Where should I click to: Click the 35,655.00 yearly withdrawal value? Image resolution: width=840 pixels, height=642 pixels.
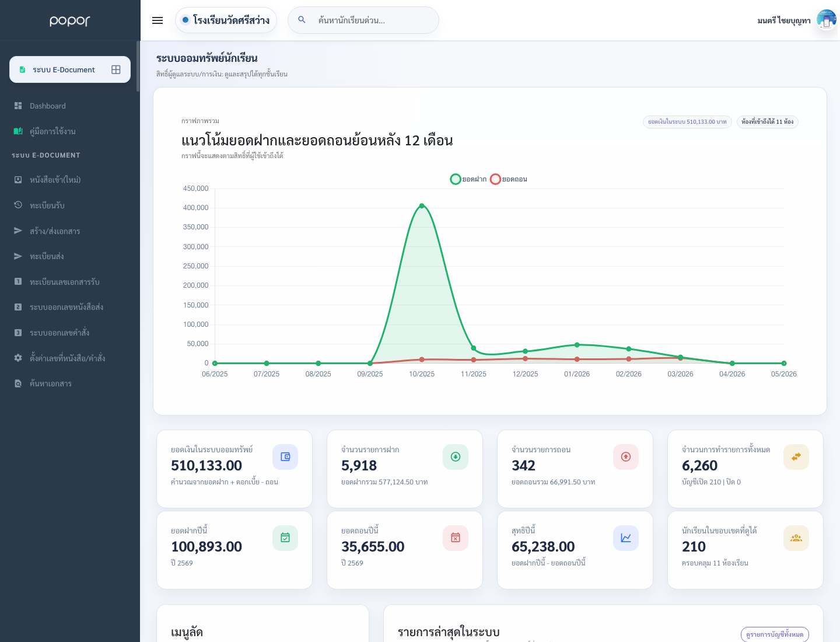coord(373,547)
